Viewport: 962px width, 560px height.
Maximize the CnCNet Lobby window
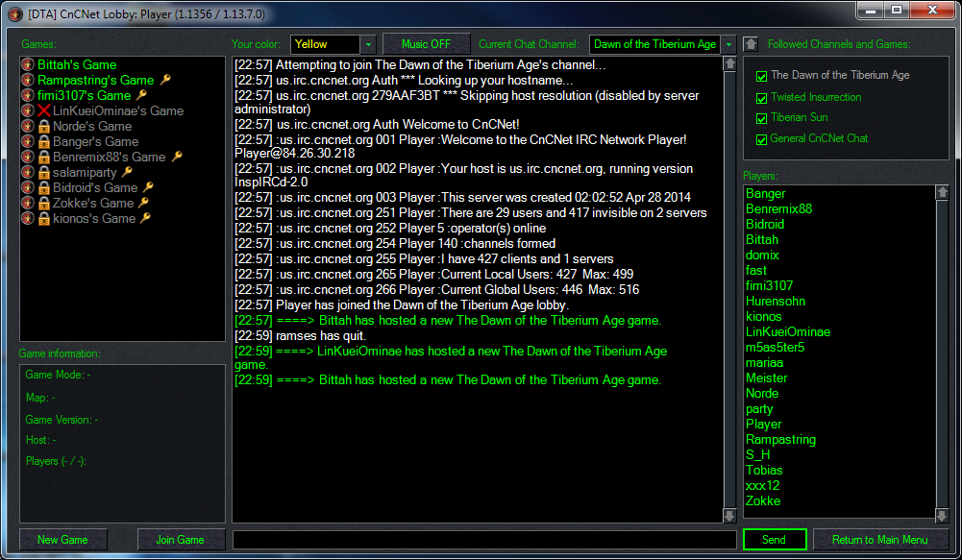click(897, 11)
